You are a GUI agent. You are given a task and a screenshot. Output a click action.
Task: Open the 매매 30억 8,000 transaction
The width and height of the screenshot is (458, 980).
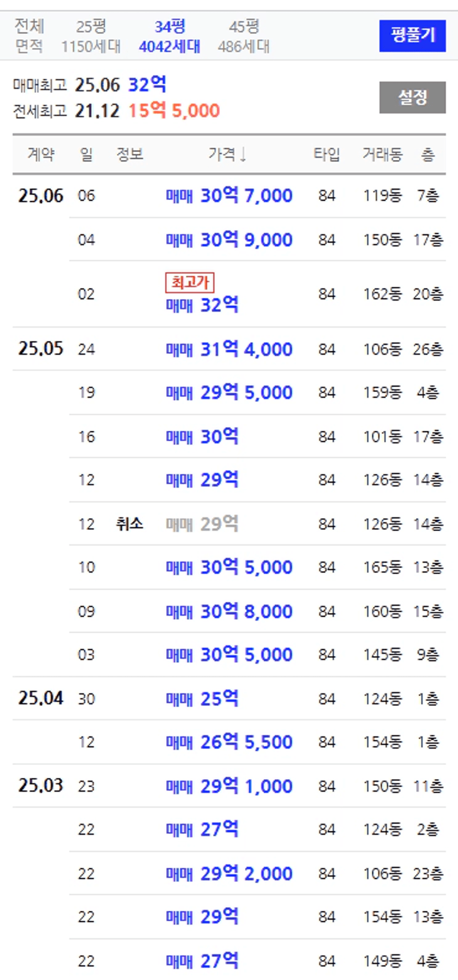coord(257,611)
